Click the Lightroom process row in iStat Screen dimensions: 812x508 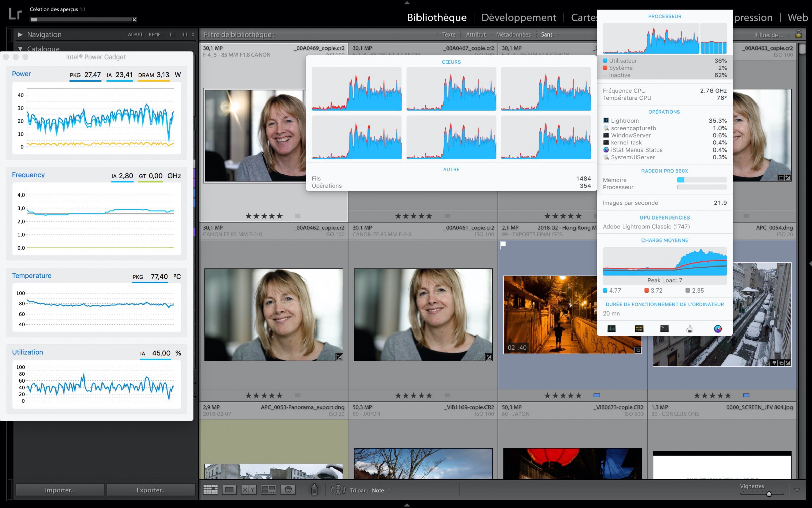coord(664,121)
